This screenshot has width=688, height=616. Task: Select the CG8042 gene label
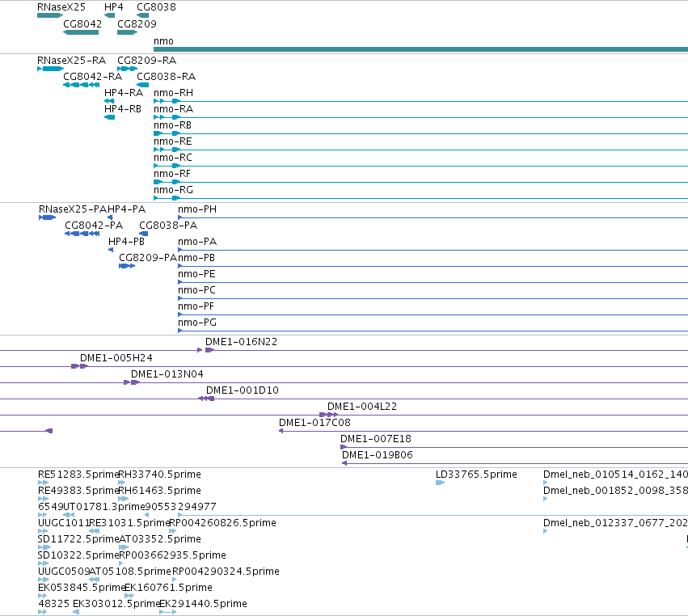pyautogui.click(x=82, y=23)
